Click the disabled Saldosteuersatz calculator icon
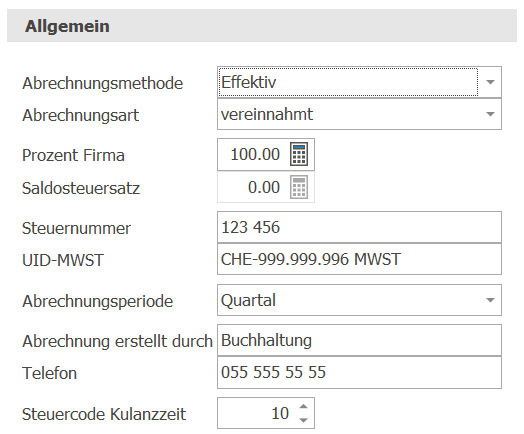The height and width of the screenshot is (434, 524). point(299,187)
